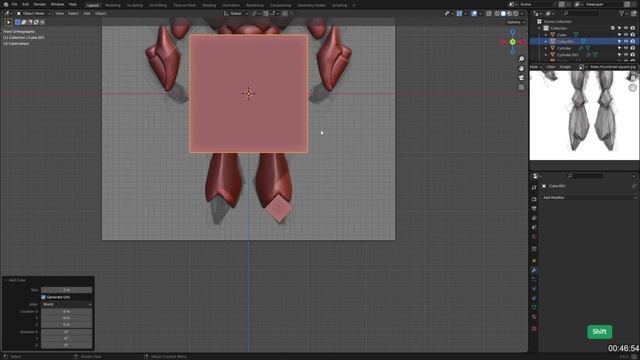The width and height of the screenshot is (640, 360).
Task: Open the Tool properties tab icon
Action: pyautogui.click(x=534, y=188)
